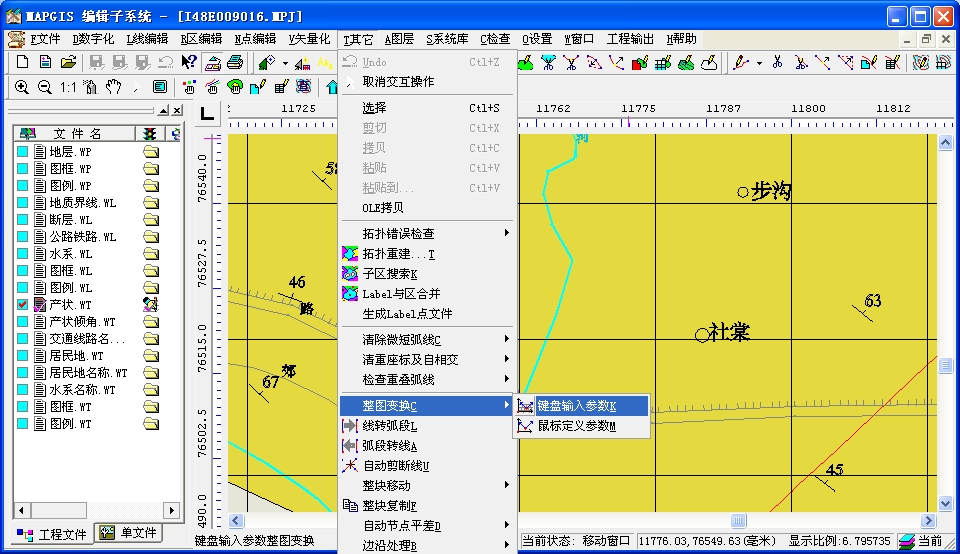This screenshot has height=554, width=960.
Task: Click the zoom in magnifier icon
Action: coord(21,87)
